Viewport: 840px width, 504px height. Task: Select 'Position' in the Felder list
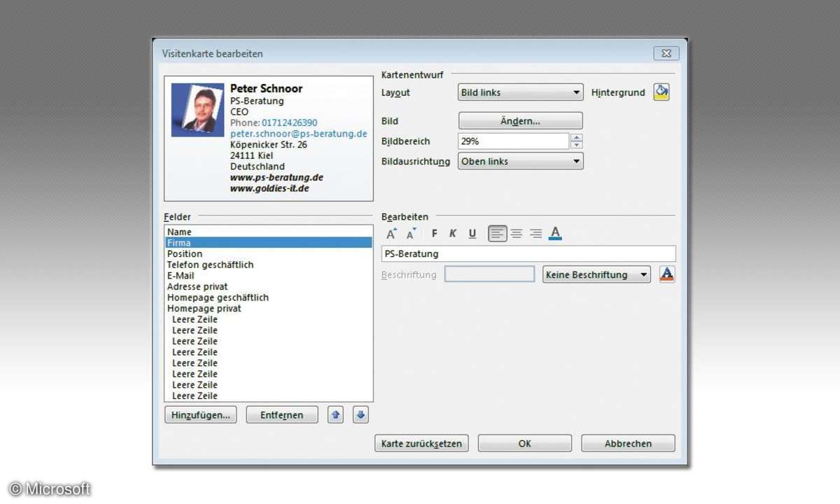[x=269, y=253]
